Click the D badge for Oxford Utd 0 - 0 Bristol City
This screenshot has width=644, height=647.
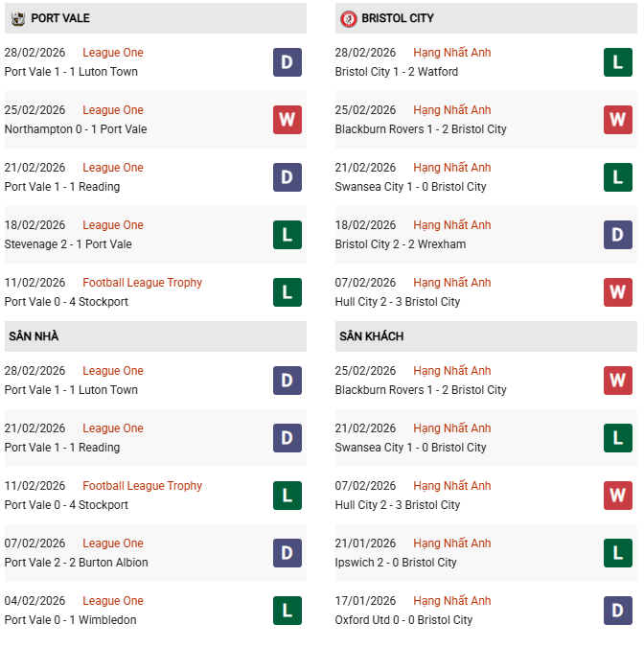click(618, 611)
